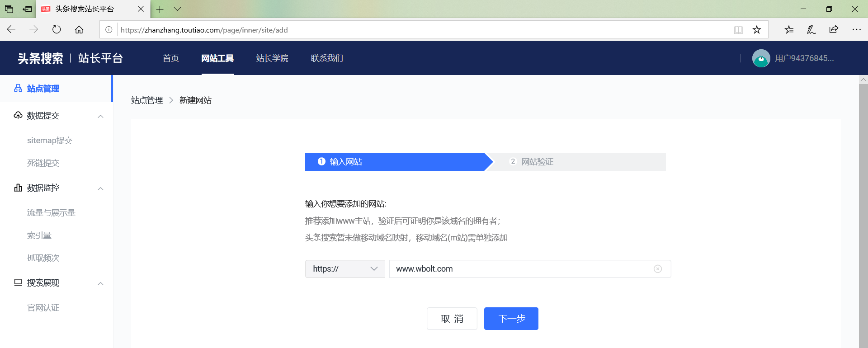Collapse the 搜索展现 sidebar section

click(x=100, y=283)
